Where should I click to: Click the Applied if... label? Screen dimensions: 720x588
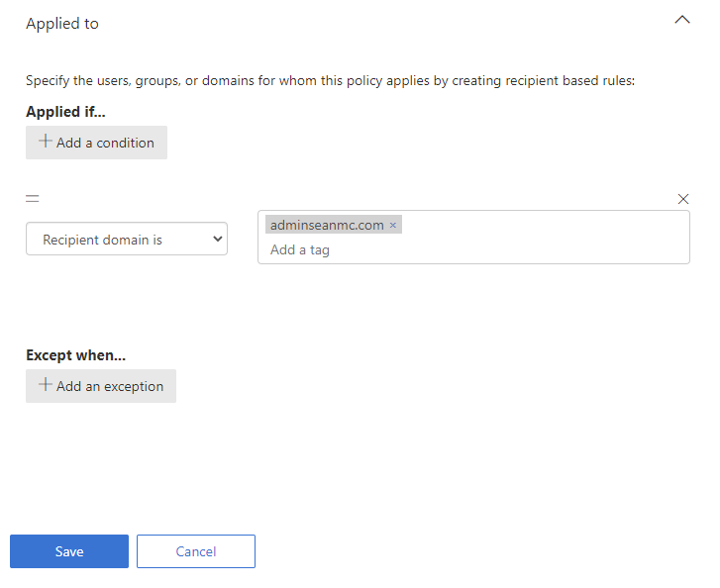[x=65, y=111]
